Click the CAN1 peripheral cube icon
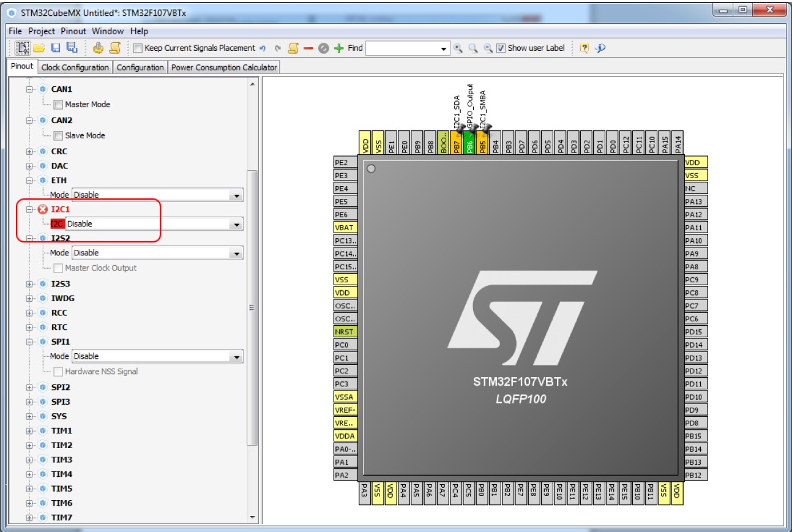 (x=43, y=89)
